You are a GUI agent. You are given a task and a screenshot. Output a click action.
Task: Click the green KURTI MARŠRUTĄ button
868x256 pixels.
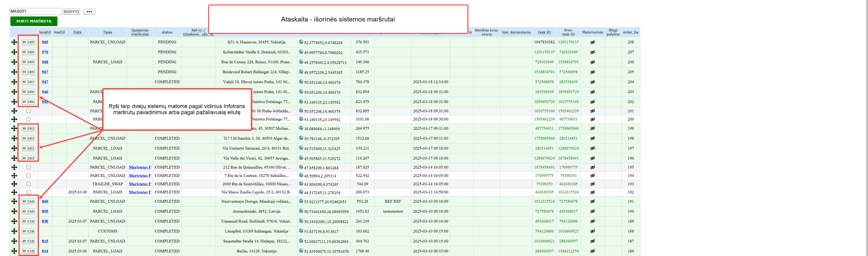click(34, 21)
